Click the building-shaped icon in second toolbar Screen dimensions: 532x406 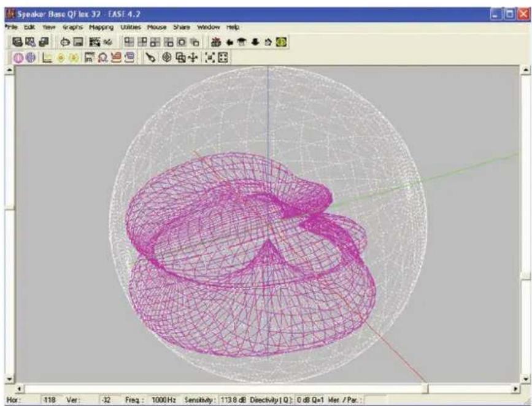(89, 58)
